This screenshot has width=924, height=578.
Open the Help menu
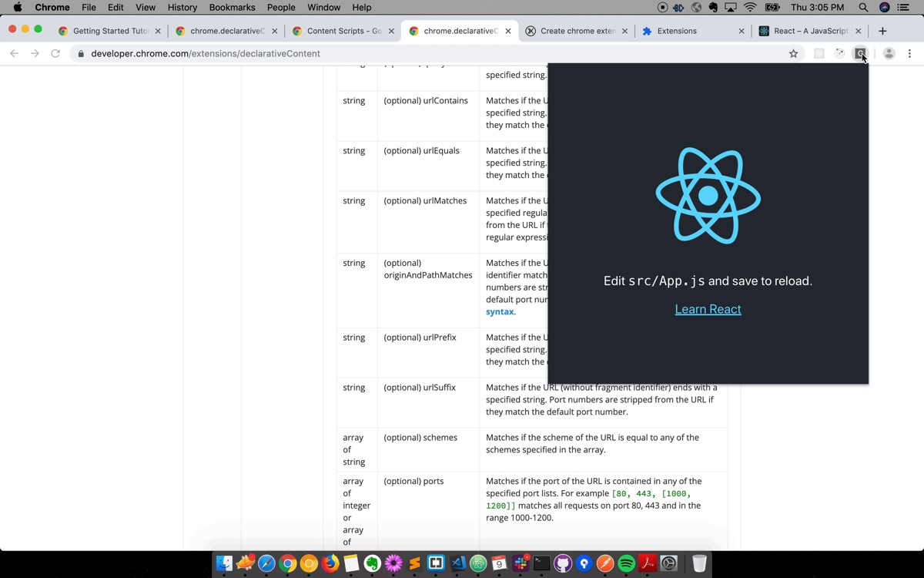pyautogui.click(x=362, y=8)
